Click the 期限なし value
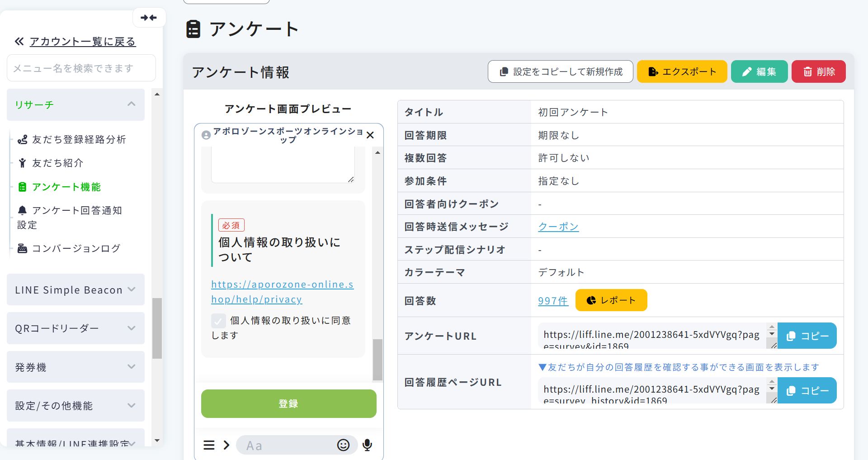The height and width of the screenshot is (460, 868). coord(558,135)
